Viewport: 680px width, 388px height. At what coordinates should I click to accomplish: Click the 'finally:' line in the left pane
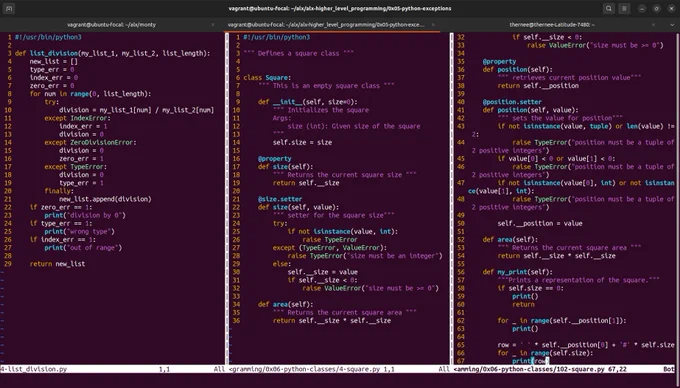59,191
